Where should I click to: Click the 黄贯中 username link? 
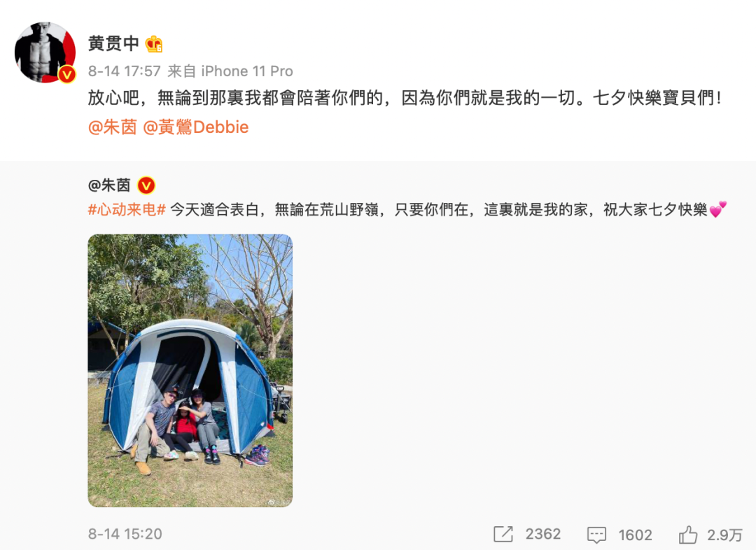click(113, 44)
